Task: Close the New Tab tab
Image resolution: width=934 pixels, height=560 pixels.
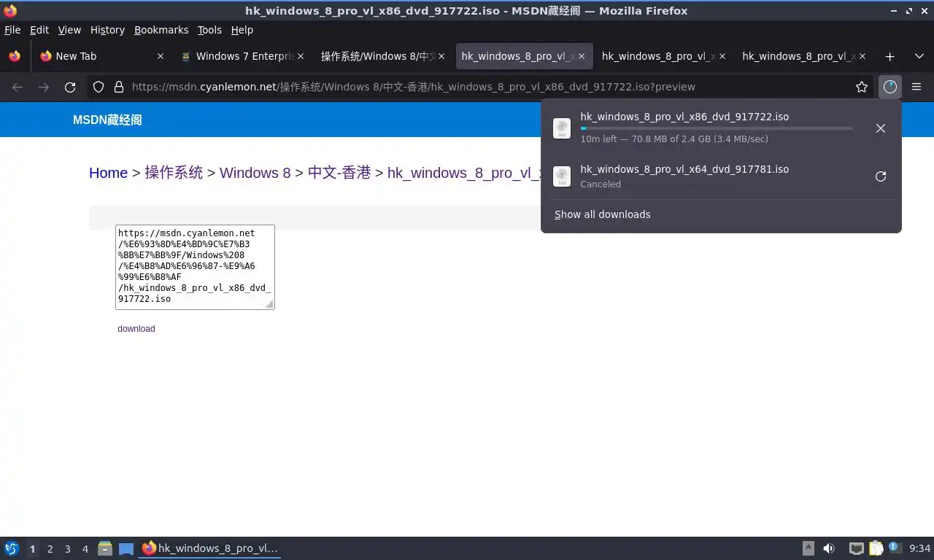Action: [161, 56]
